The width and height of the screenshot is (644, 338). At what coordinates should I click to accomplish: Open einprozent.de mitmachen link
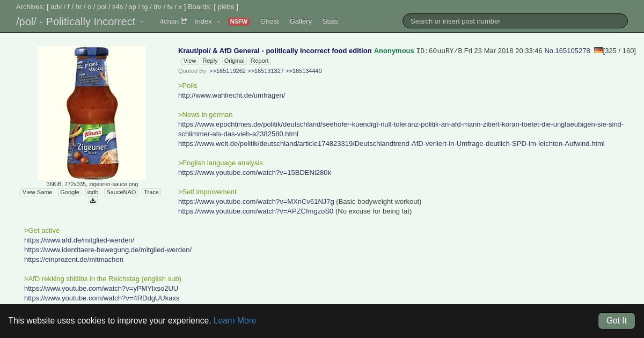point(74,259)
